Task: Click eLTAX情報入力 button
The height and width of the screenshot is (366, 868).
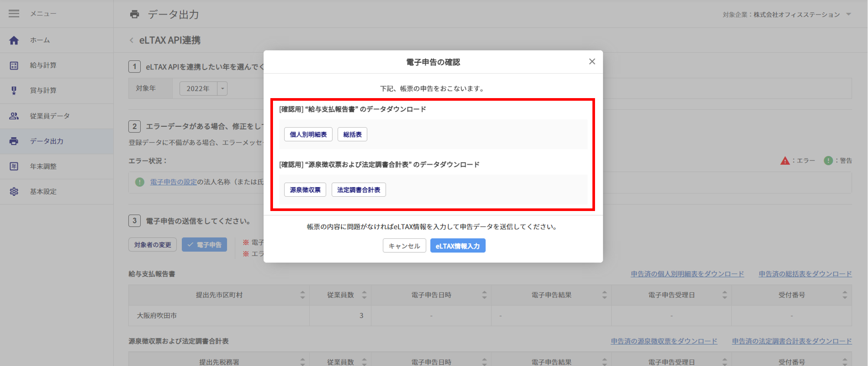Action: click(458, 246)
